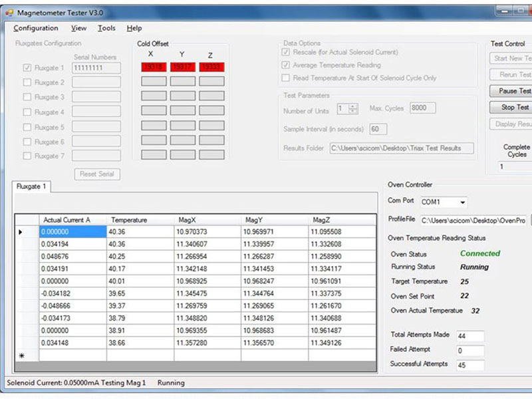Click the MagZ column header
This screenshot has width=532, height=399.
(x=342, y=220)
